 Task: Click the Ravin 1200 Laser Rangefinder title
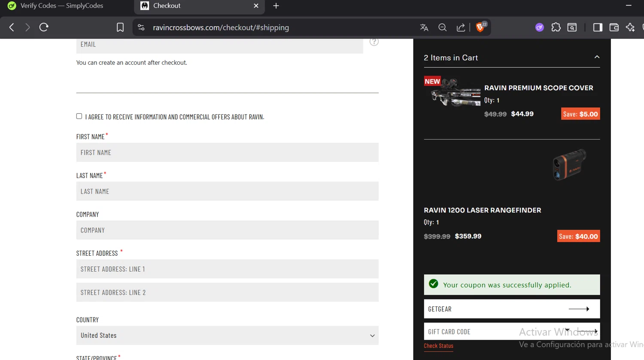(x=482, y=210)
